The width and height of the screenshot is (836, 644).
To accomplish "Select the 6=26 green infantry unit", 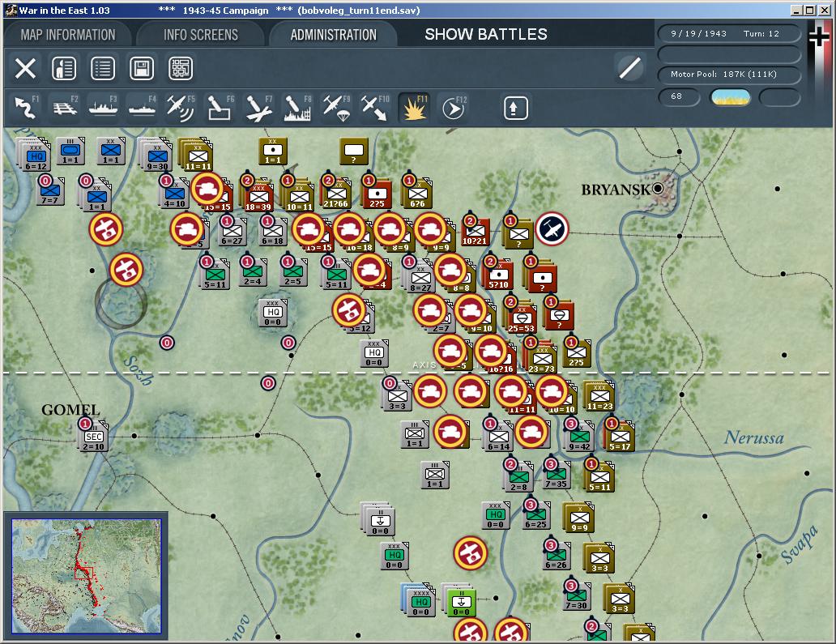I will click(556, 556).
